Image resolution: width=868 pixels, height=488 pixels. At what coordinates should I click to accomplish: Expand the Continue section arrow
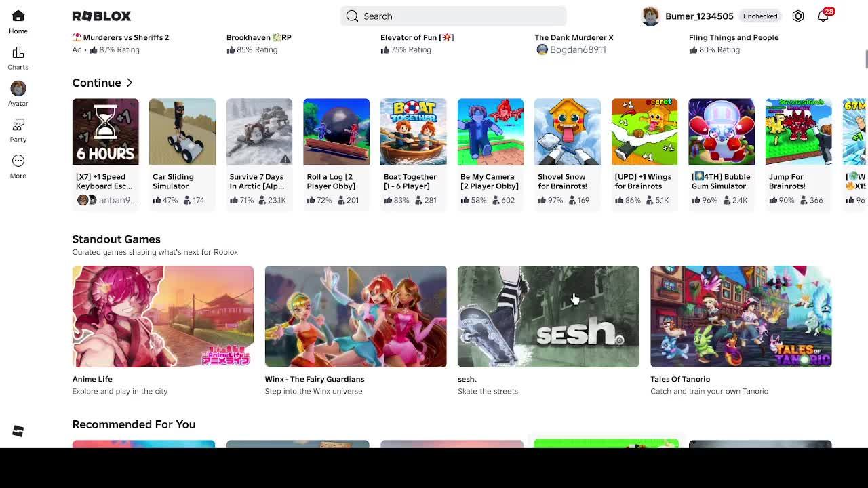(x=130, y=83)
